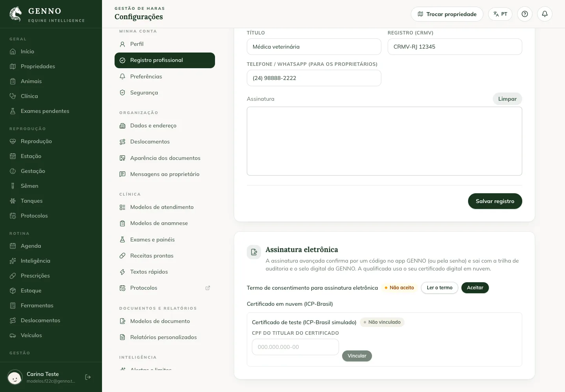
Task: Open Relatórios personalizados
Action: point(165,337)
